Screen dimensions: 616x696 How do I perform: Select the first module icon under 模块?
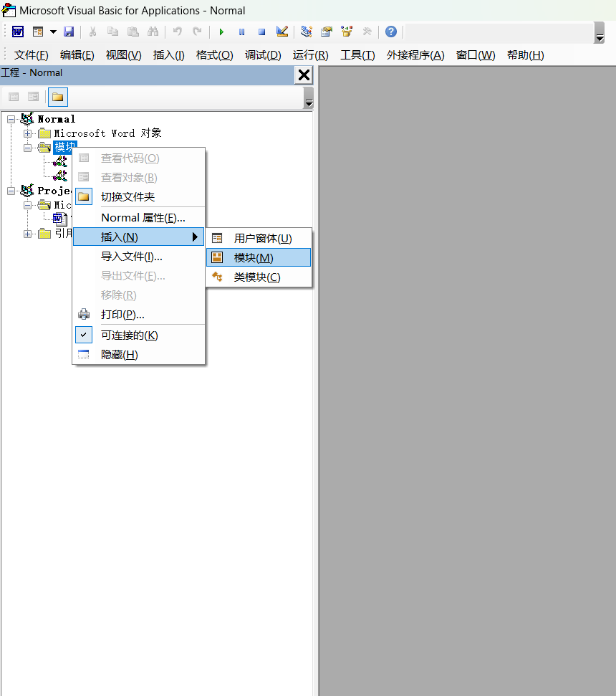pos(60,161)
